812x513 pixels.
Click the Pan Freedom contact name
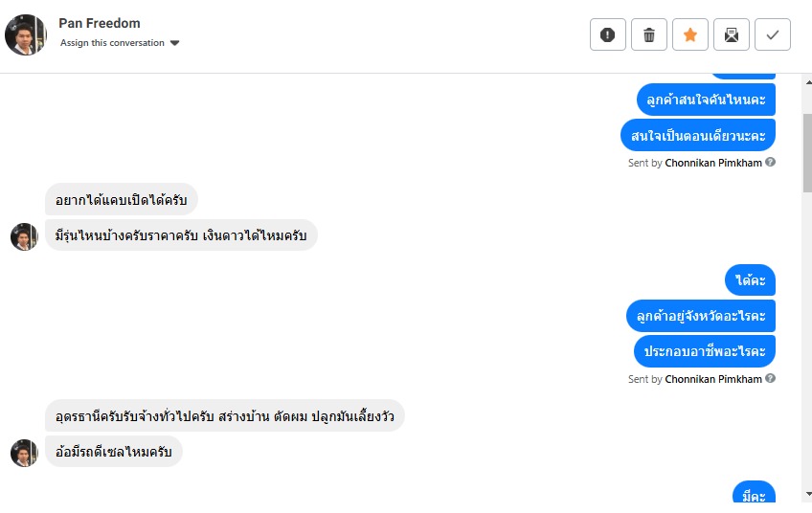point(100,23)
